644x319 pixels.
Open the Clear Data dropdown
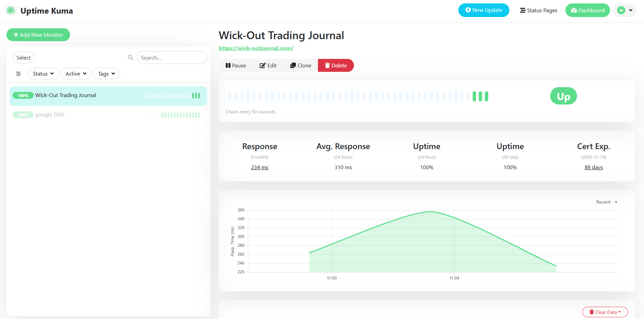point(605,312)
